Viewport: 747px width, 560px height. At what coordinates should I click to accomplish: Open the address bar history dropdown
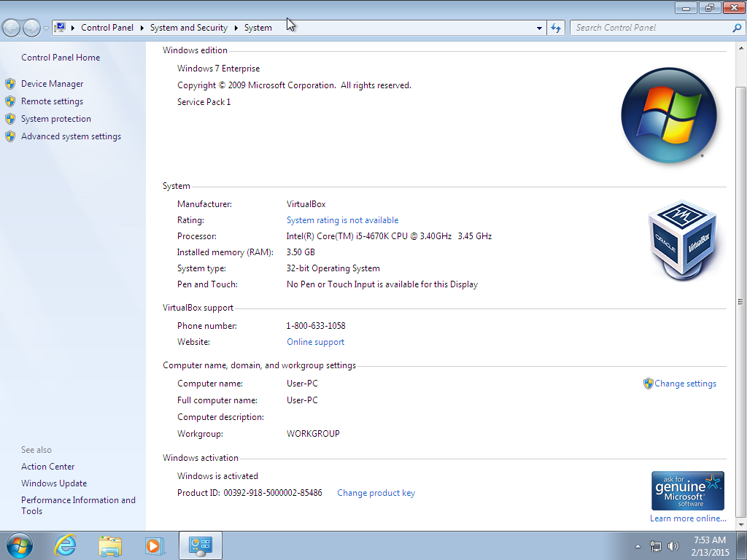click(539, 28)
